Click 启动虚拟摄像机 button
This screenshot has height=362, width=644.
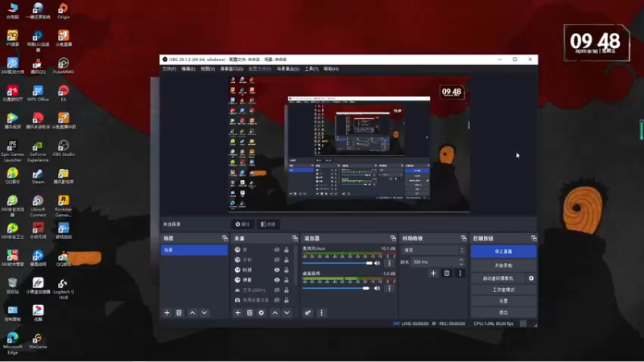[x=497, y=278]
